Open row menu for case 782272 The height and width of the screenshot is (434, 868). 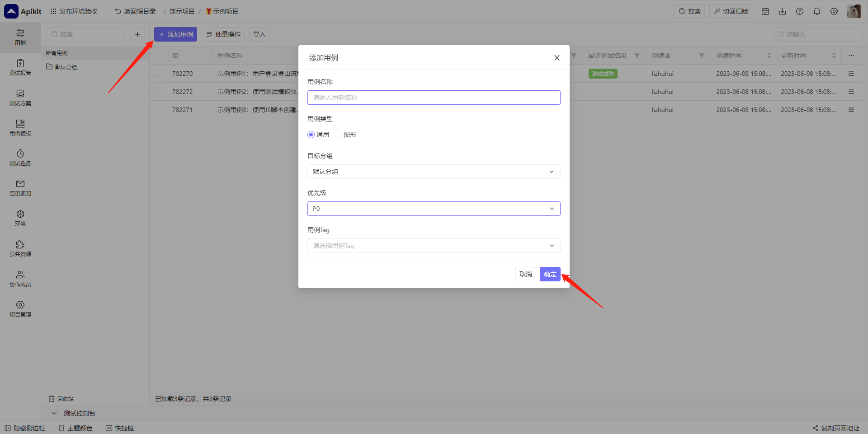tap(851, 92)
